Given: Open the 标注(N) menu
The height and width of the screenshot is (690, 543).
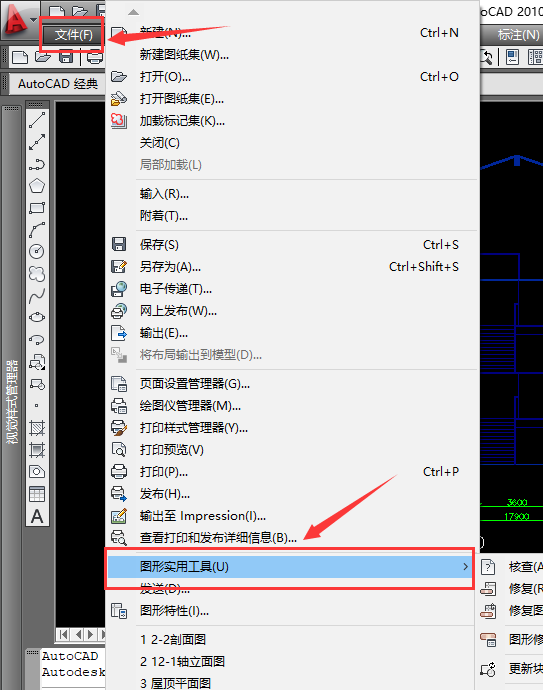Looking at the screenshot, I should coord(518,35).
